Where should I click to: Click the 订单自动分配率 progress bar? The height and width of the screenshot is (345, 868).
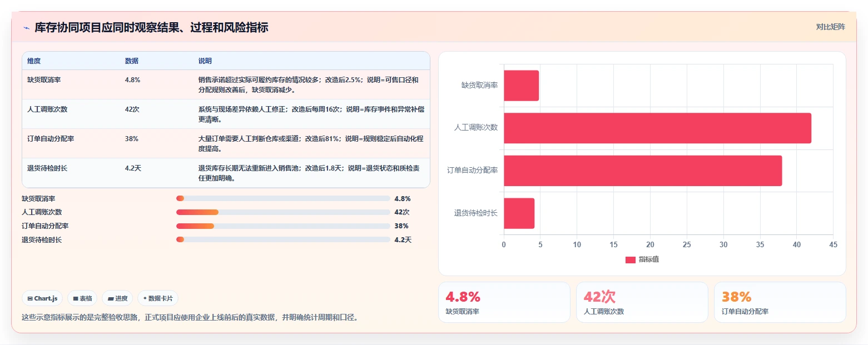pos(283,226)
